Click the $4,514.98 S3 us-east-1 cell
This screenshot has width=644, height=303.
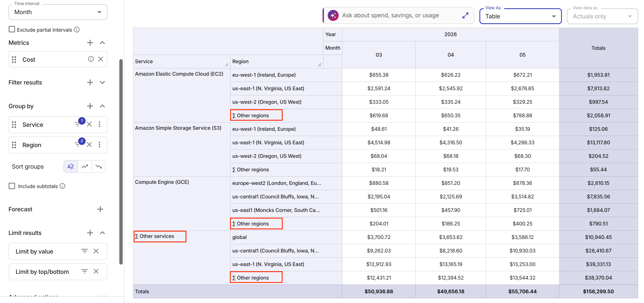point(379,142)
